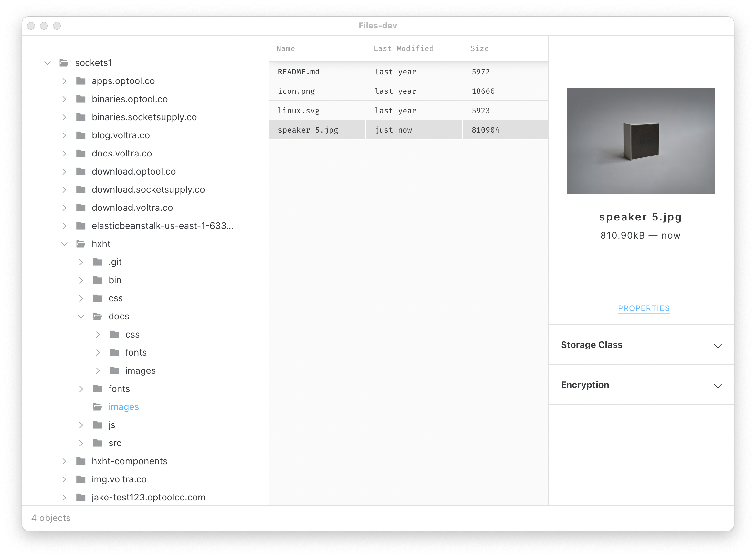
Task: Click the binaries.socketsupply.co folder icon
Action: tap(81, 117)
